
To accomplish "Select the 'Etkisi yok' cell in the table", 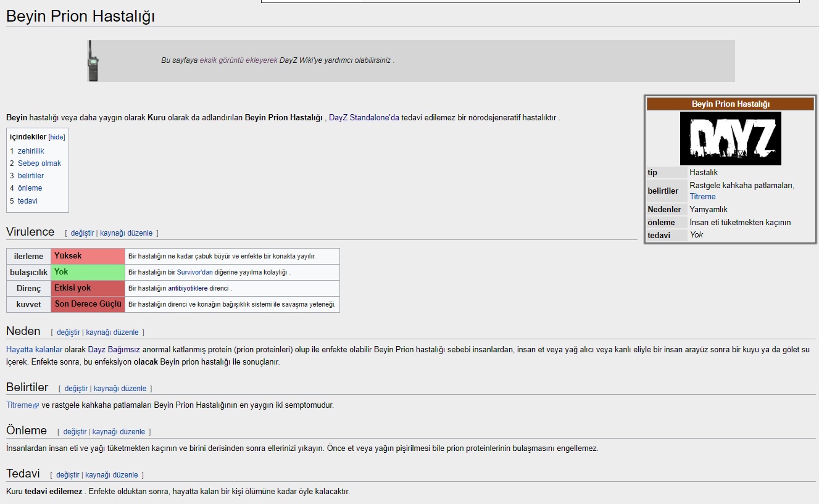I will (88, 288).
